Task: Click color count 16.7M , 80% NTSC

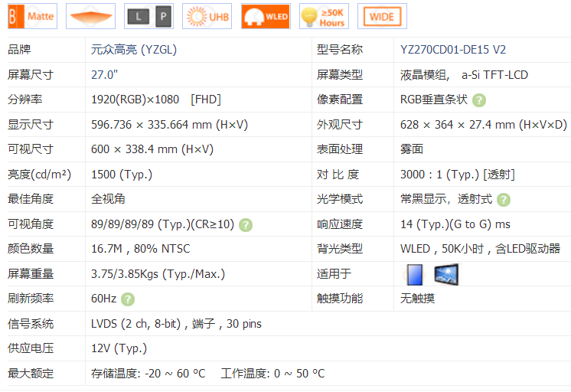Action: 141,249
